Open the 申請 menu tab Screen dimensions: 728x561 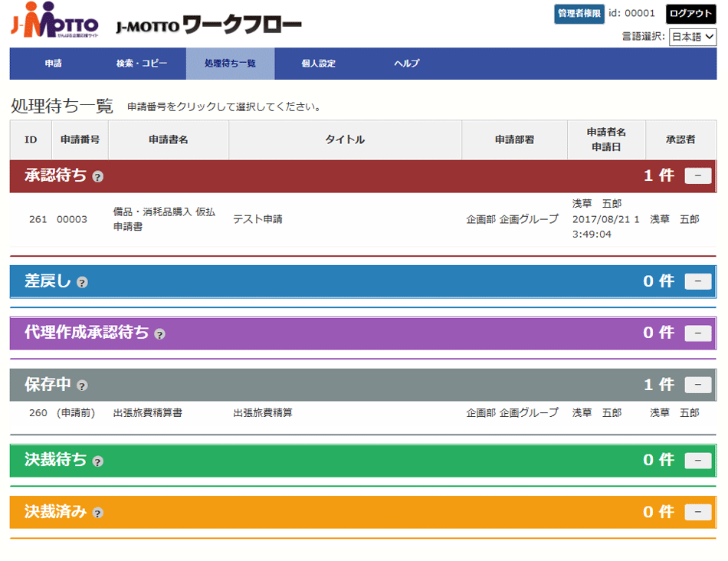pos(54,64)
